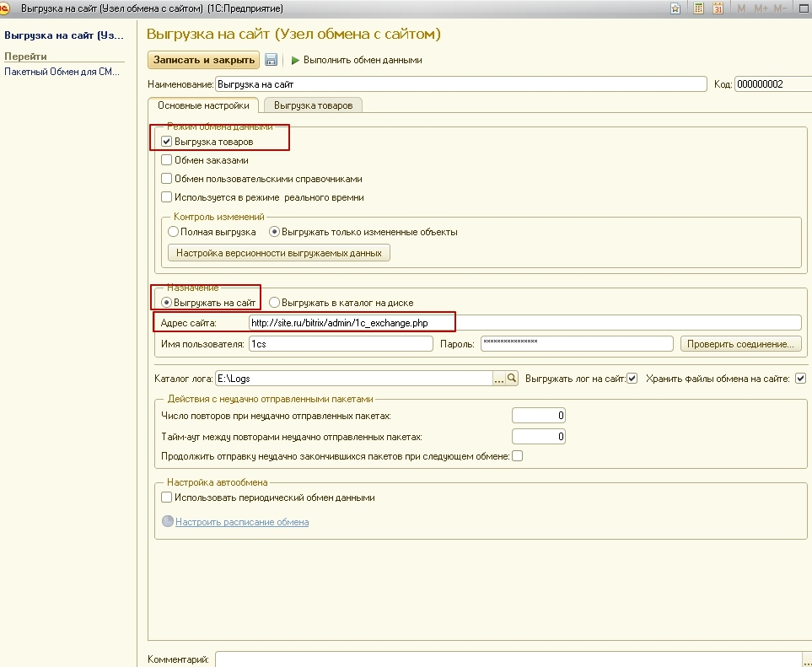Screen dimensions: 812x667
Task: Enable the 'Выгрузка товаров' checkbox
Action: (x=166, y=141)
